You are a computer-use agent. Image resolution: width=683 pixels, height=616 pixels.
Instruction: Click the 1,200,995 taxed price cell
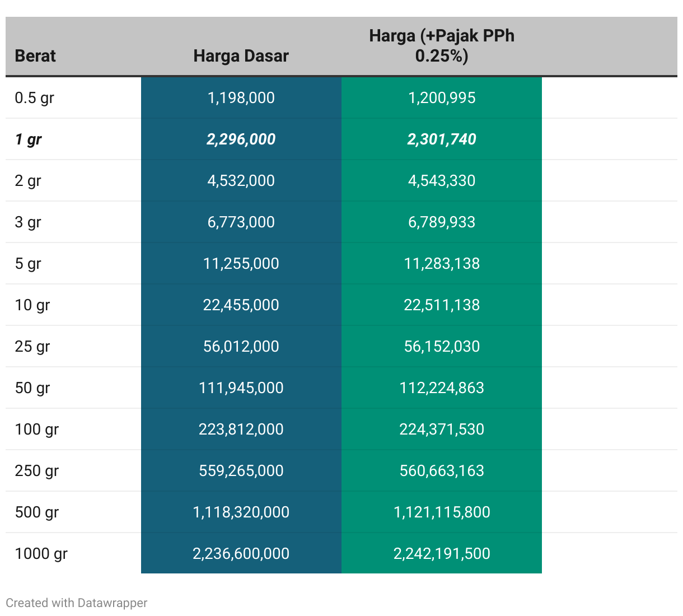[x=441, y=98]
